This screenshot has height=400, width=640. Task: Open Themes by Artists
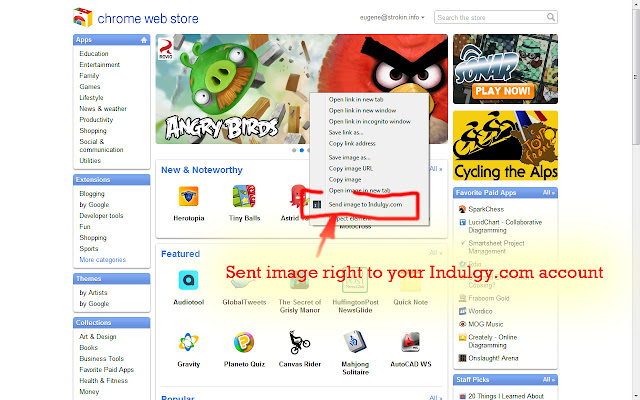[93, 293]
